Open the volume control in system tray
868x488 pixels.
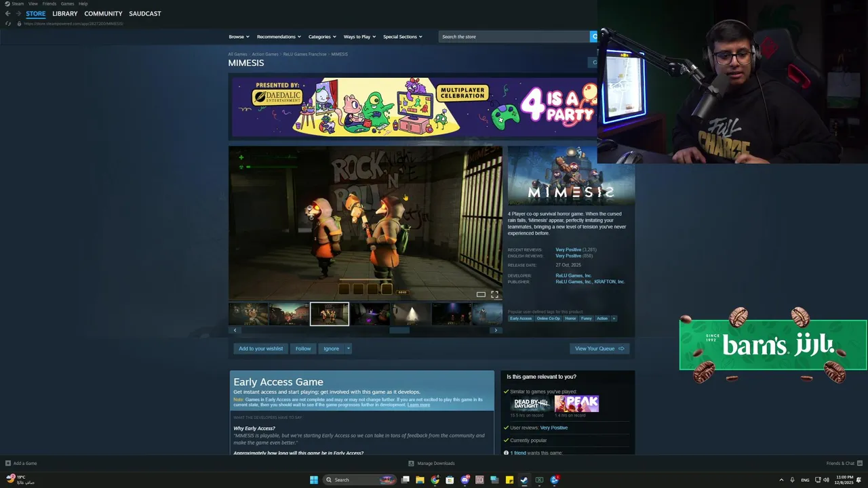tap(826, 480)
